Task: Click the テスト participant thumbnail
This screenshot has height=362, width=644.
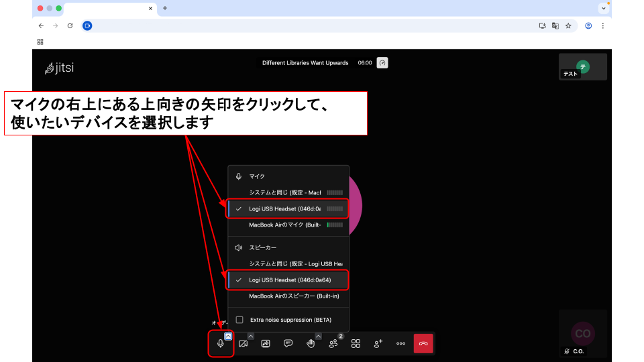Action: point(583,67)
